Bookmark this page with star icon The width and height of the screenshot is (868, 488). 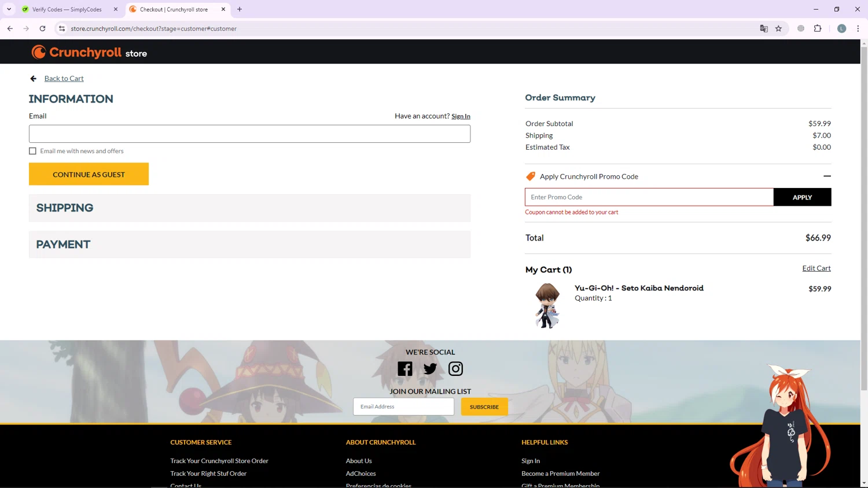778,28
